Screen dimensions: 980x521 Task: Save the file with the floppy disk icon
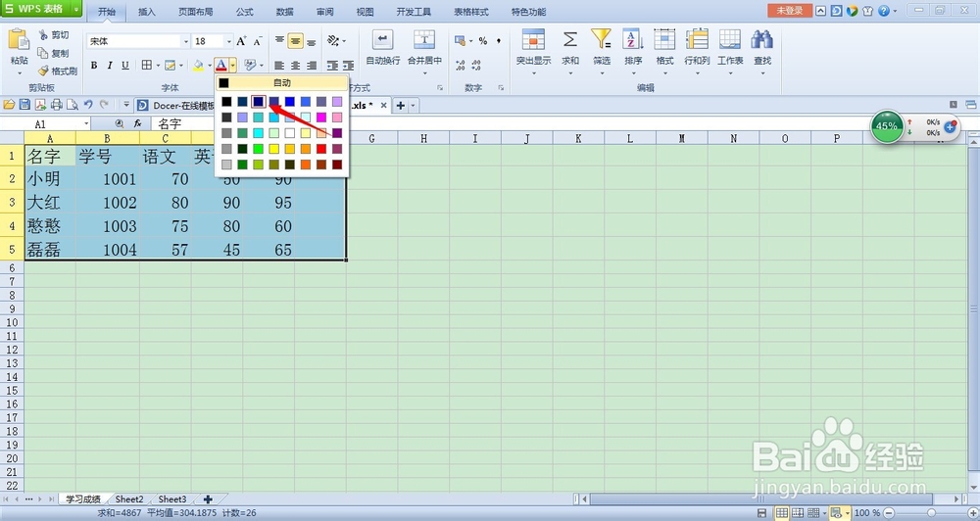24,105
